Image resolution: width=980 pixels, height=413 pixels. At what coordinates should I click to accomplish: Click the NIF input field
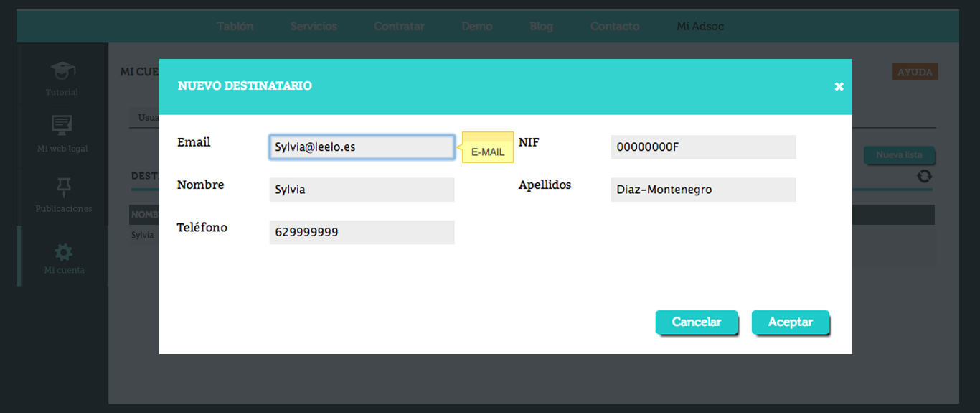point(703,147)
